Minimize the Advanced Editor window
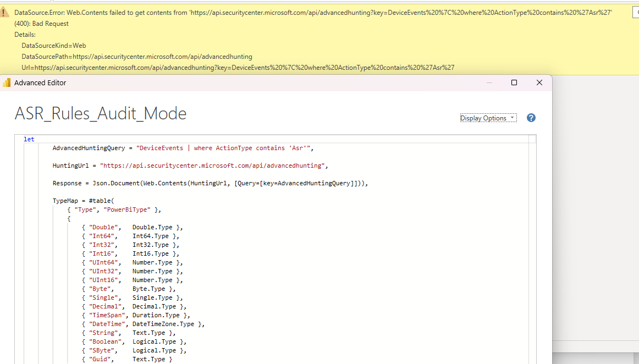Image resolution: width=639 pixels, height=364 pixels. [489, 82]
